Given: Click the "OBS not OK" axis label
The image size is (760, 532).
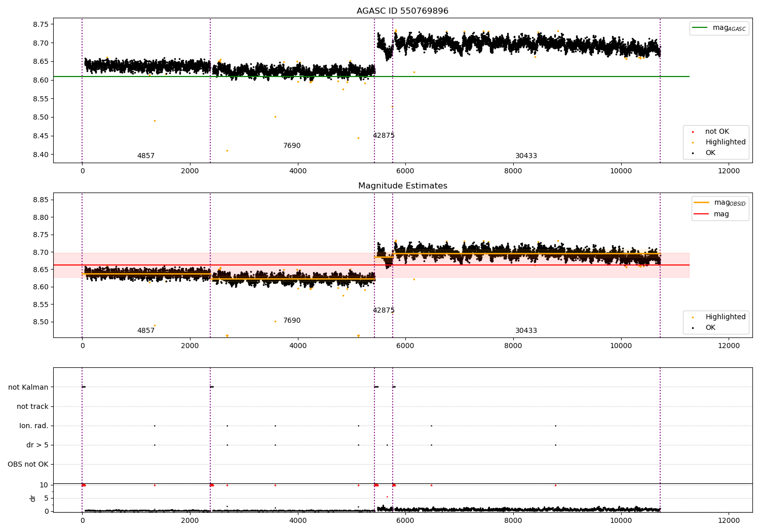Looking at the screenshot, I should pyautogui.click(x=28, y=465).
